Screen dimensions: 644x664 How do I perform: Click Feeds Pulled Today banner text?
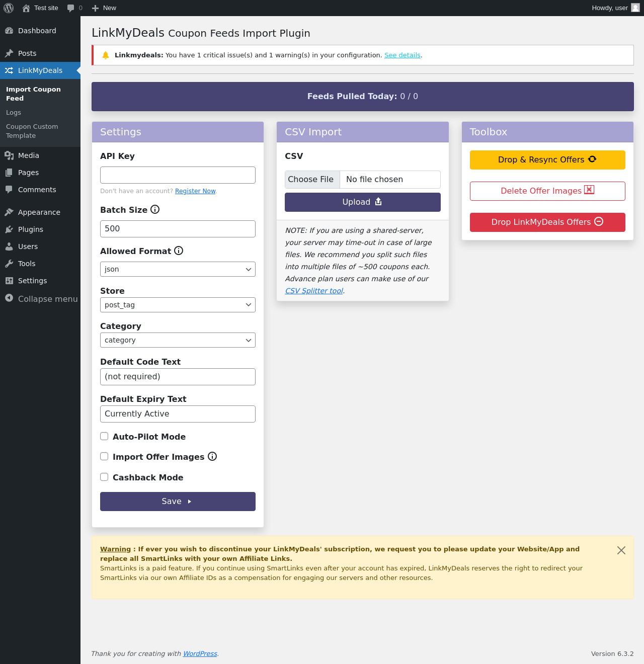(x=363, y=97)
